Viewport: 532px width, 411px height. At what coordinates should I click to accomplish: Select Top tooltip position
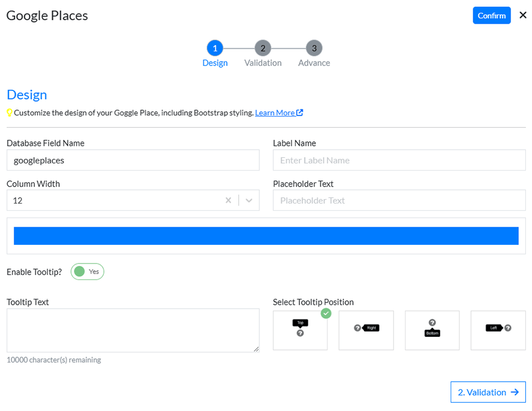[300, 330]
